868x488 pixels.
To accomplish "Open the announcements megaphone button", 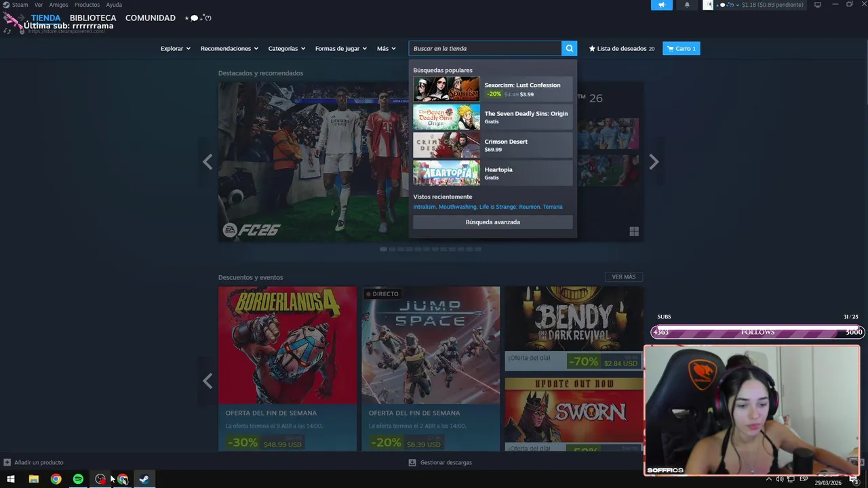I will (x=662, y=5).
